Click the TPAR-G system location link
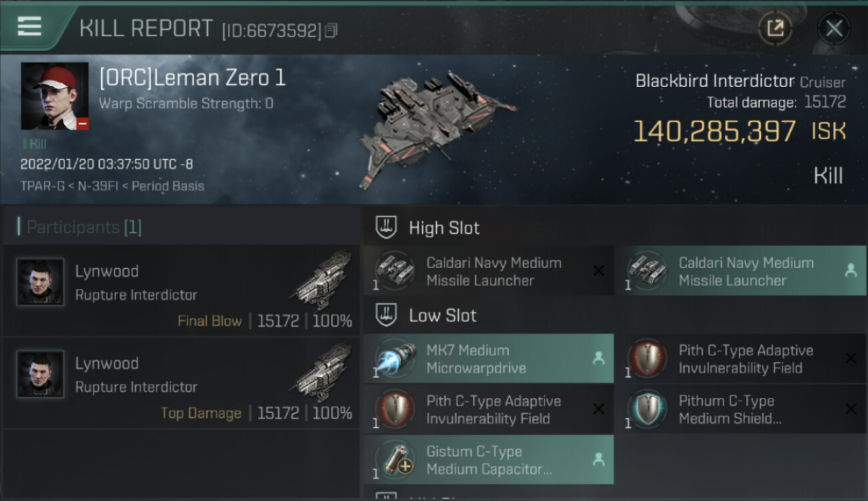The image size is (868, 501). (43, 185)
